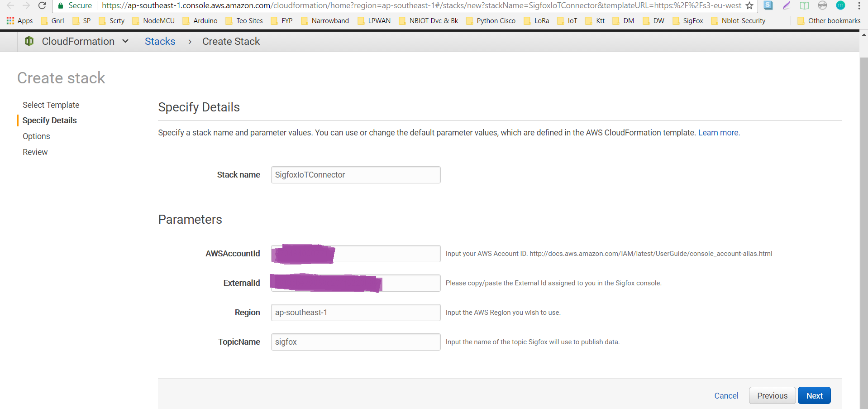The width and height of the screenshot is (868, 409).
Task: Open the Python Cisco bookmark folder
Action: point(491,21)
